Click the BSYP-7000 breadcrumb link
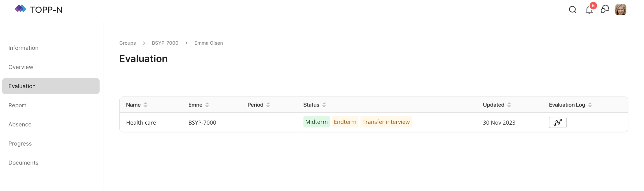The height and width of the screenshot is (191, 644). pyautogui.click(x=165, y=43)
